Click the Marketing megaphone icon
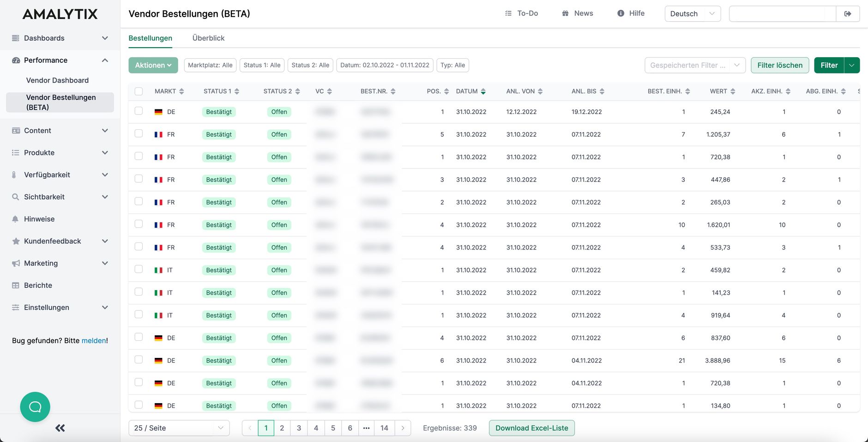 pos(16,263)
